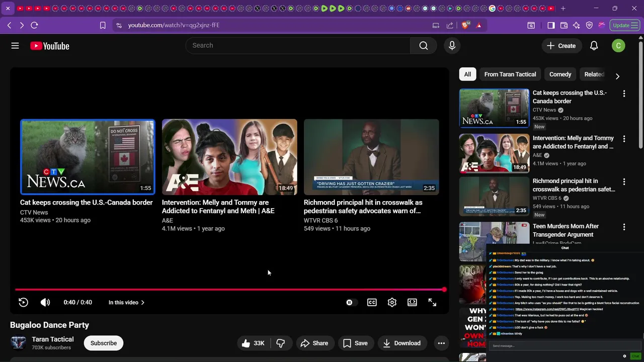Image resolution: width=644 pixels, height=362 pixels.
Task: Go back in browser history
Action: (10, 25)
